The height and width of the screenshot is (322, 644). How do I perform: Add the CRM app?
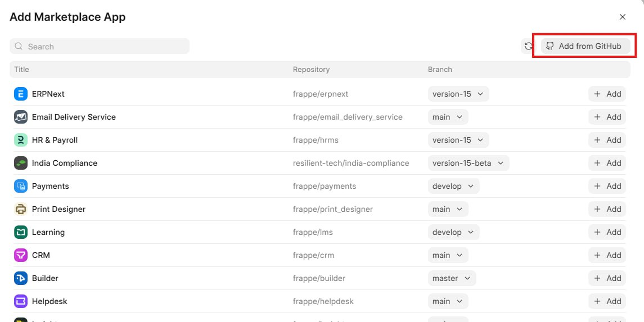[607, 255]
